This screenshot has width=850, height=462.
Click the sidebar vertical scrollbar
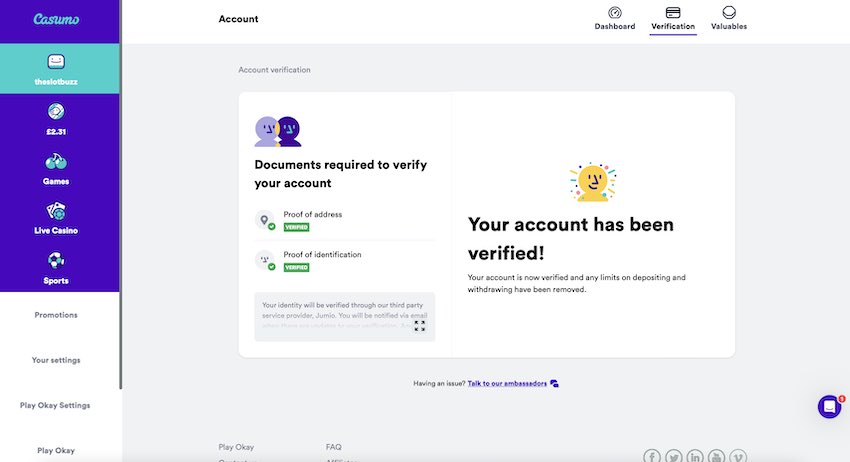(120, 194)
